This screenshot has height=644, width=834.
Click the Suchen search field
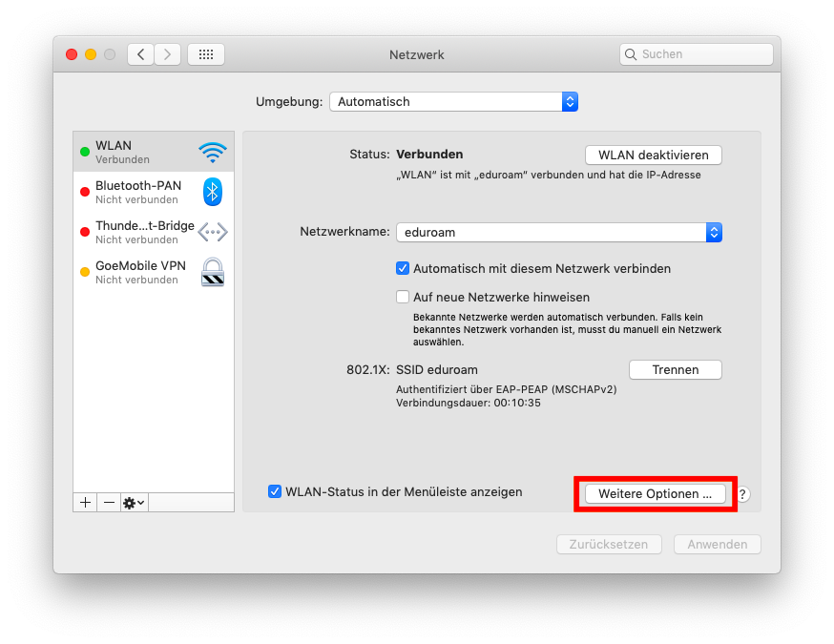697,54
